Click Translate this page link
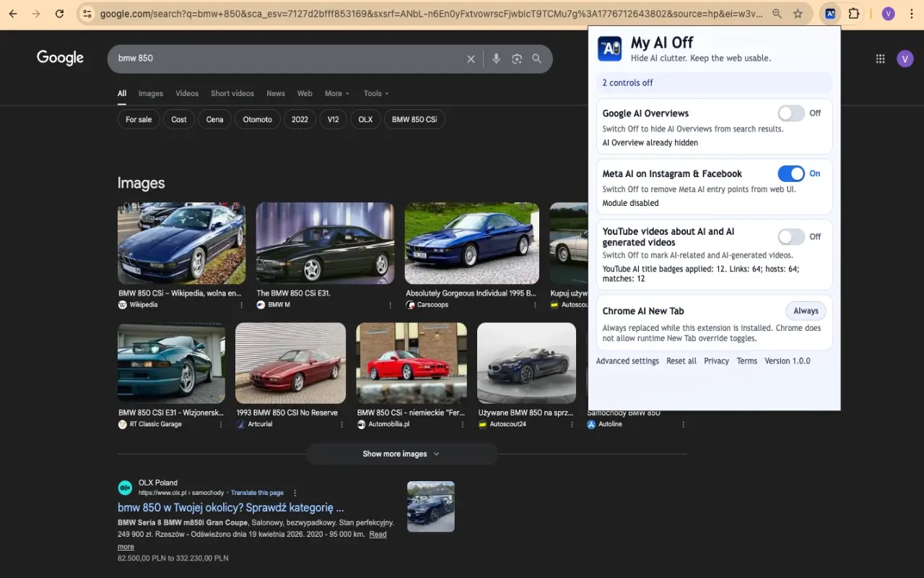Screen dimensions: 924x578 pyautogui.click(x=257, y=493)
